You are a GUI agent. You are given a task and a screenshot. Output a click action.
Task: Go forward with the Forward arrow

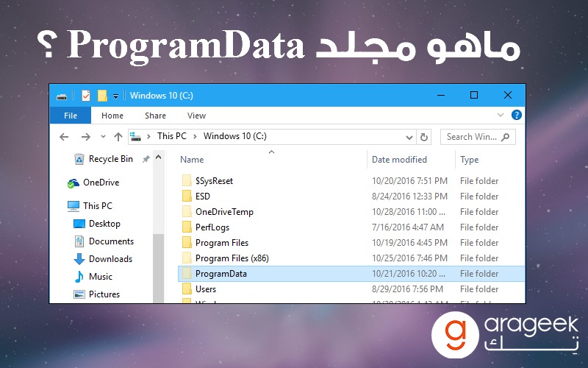[86, 137]
